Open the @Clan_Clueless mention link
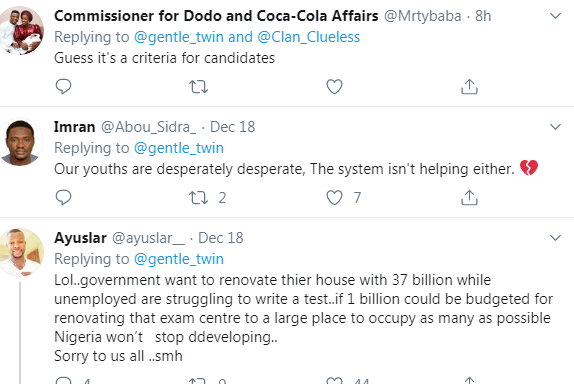Viewport: 574px width, 384px height. (x=309, y=37)
